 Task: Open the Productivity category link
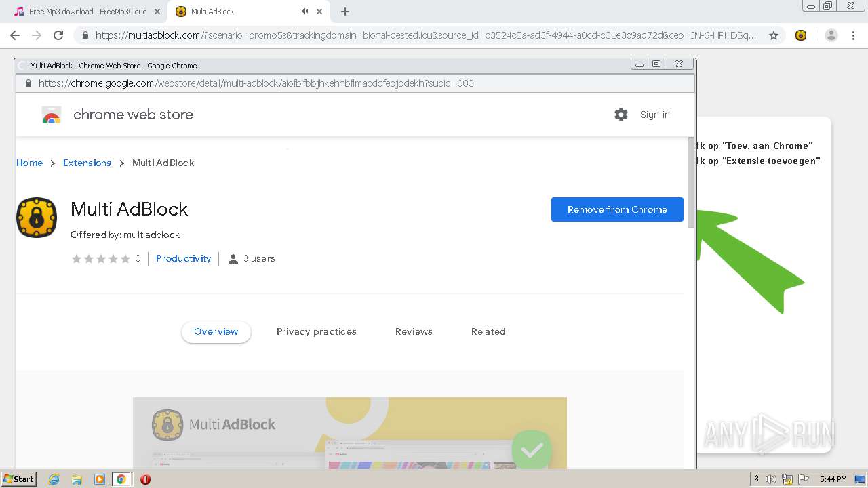point(183,258)
